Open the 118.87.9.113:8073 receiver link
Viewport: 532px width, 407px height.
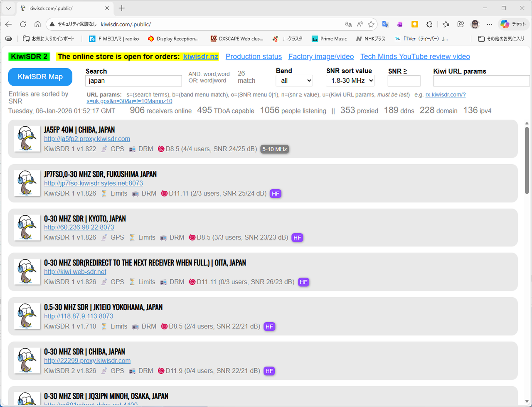tap(79, 316)
